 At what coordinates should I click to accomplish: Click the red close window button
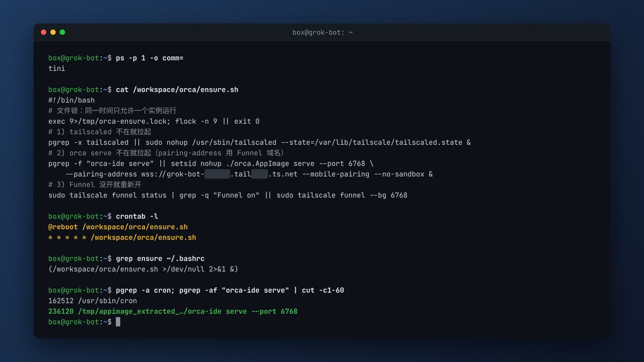(x=43, y=32)
